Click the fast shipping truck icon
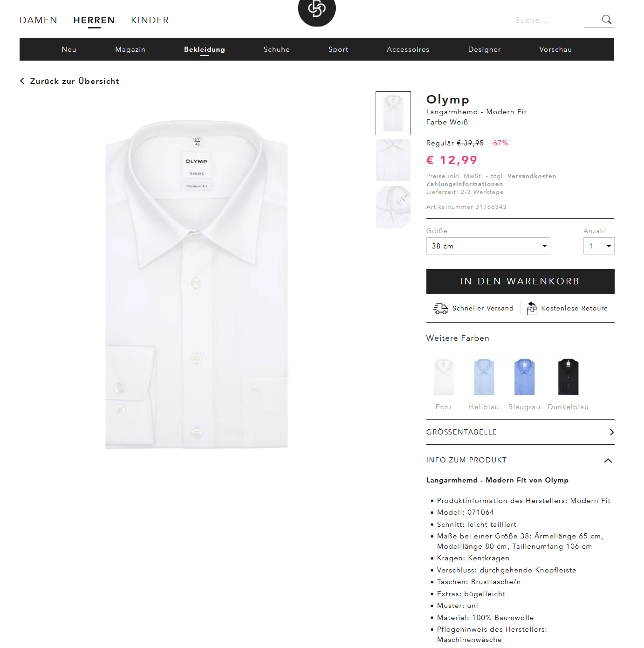644x648 pixels. point(440,309)
